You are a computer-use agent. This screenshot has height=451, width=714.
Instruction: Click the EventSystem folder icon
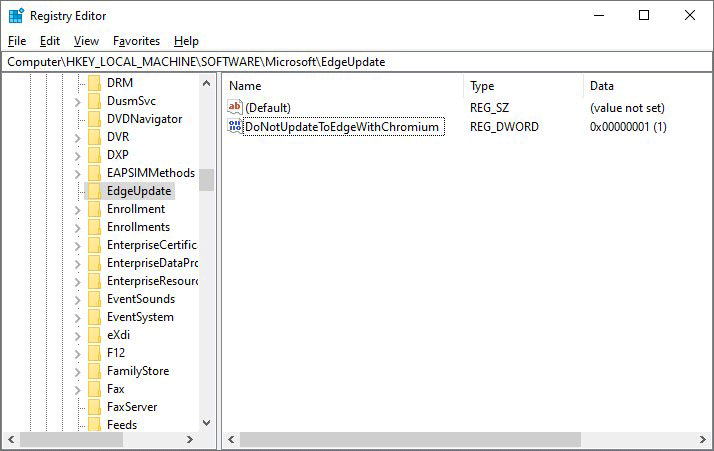[94, 317]
